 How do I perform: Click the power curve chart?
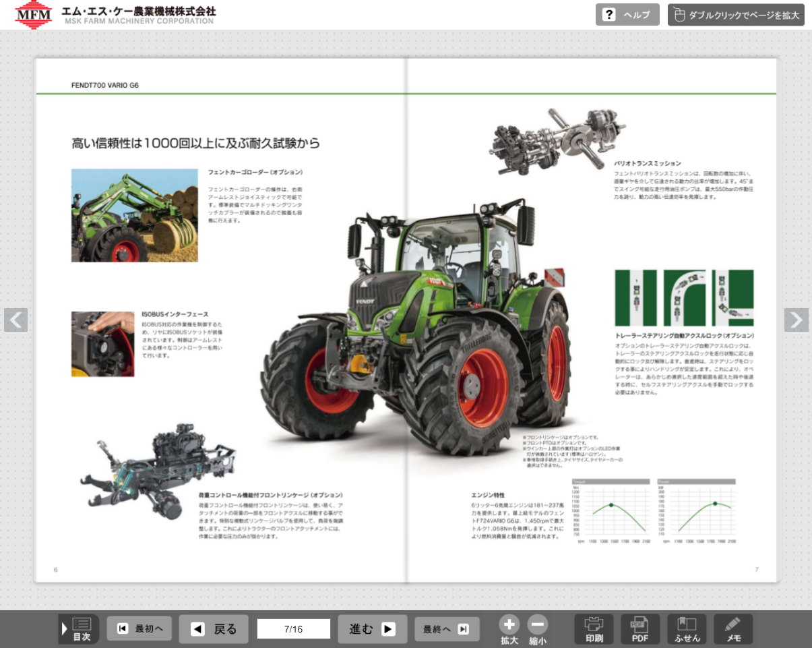696,512
